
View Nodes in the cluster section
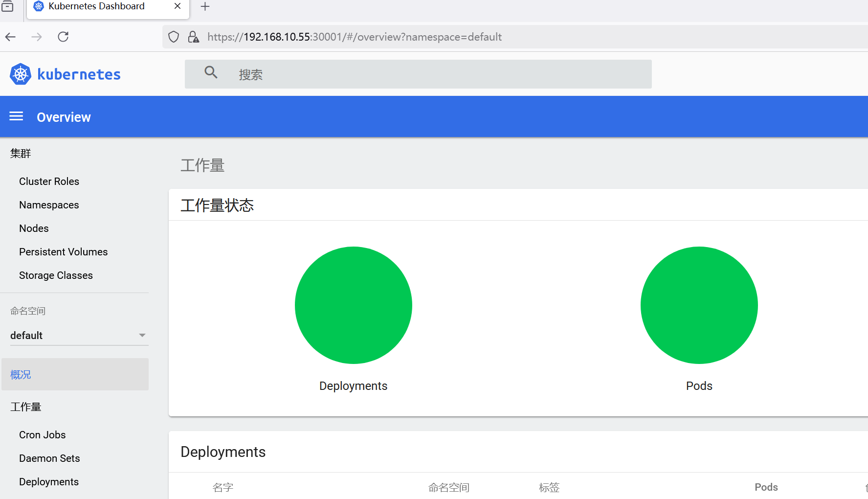[x=34, y=228]
